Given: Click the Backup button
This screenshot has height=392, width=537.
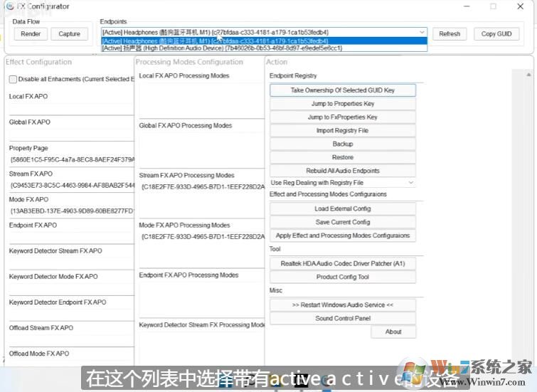Looking at the screenshot, I should pos(343,144).
